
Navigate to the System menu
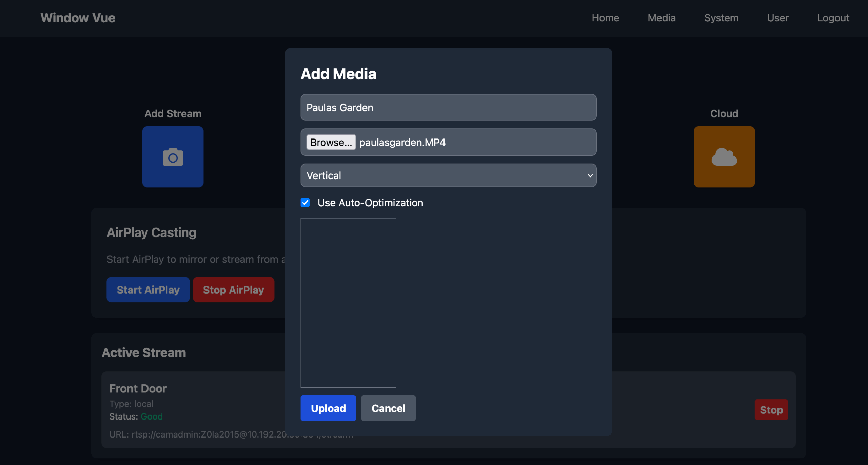pos(721,18)
